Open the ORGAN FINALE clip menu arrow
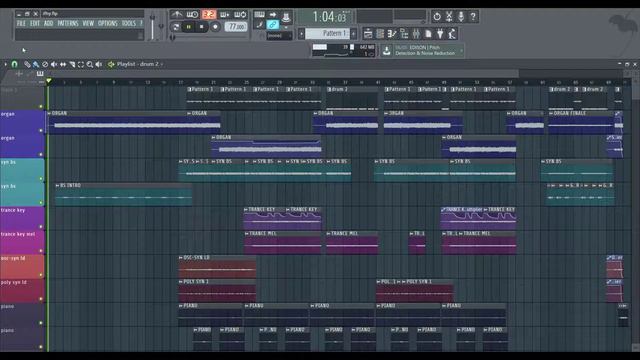640x360 pixels. point(551,113)
